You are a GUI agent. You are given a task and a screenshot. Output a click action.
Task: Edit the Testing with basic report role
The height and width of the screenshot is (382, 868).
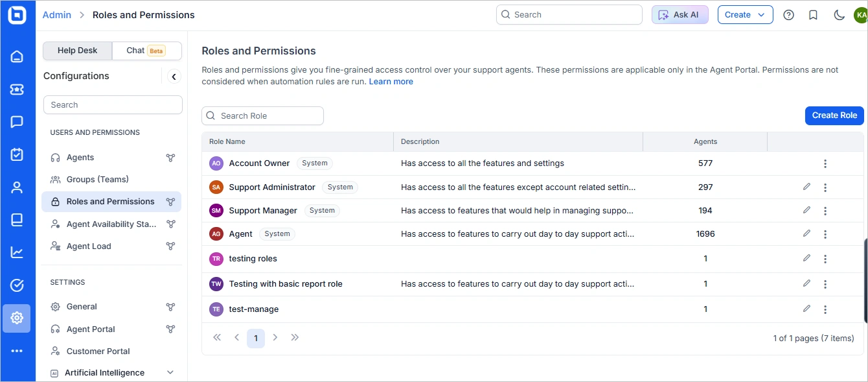[x=806, y=283]
